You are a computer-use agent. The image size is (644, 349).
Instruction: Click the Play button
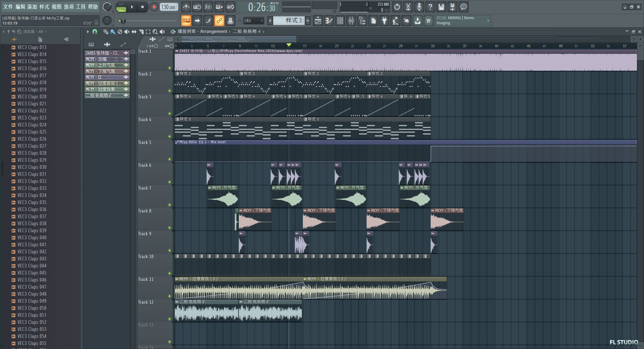(x=132, y=7)
